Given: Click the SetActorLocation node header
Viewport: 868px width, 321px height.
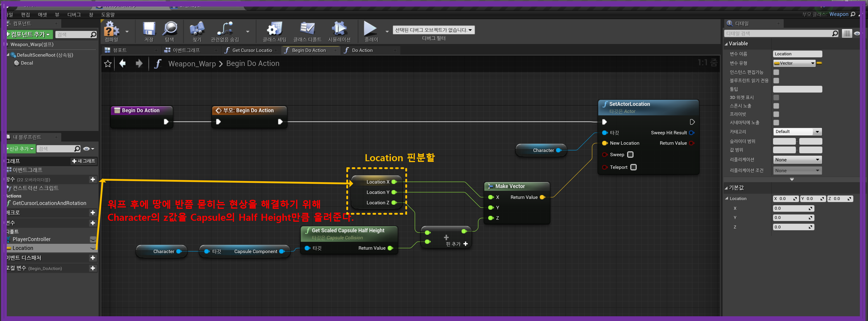Looking at the screenshot, I should [x=648, y=107].
